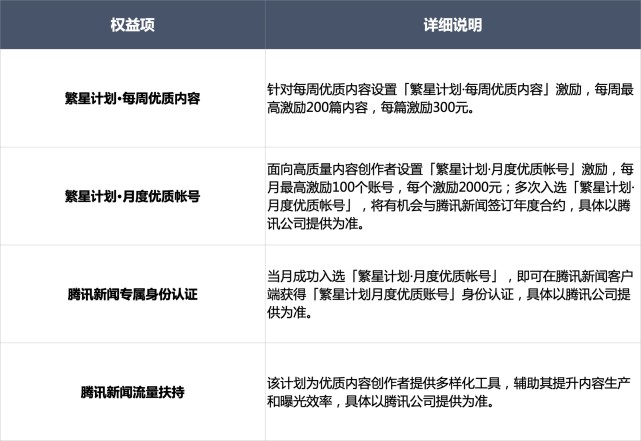Click the description starting 当月成功入选
The image size is (641, 441).
[450, 294]
